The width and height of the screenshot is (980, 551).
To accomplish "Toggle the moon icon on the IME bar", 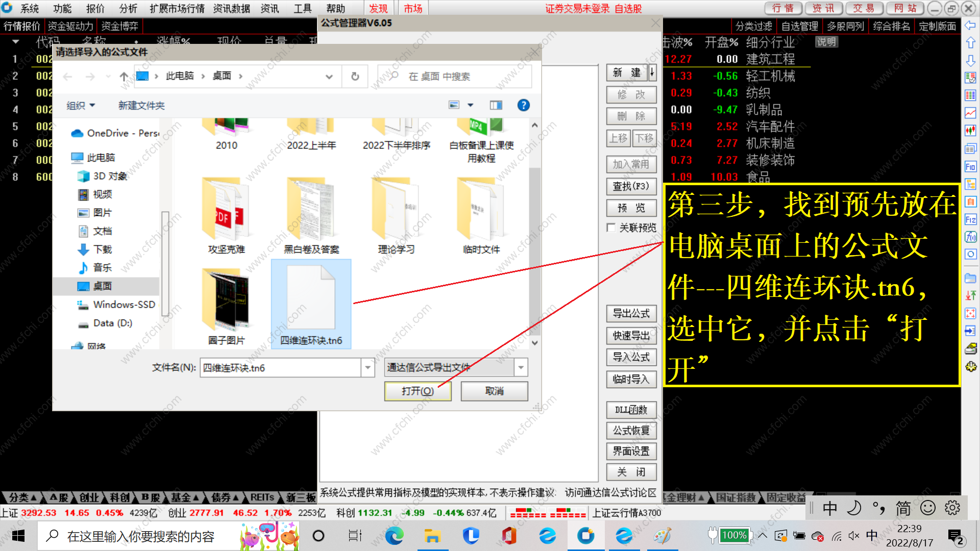I will pyautogui.click(x=854, y=508).
